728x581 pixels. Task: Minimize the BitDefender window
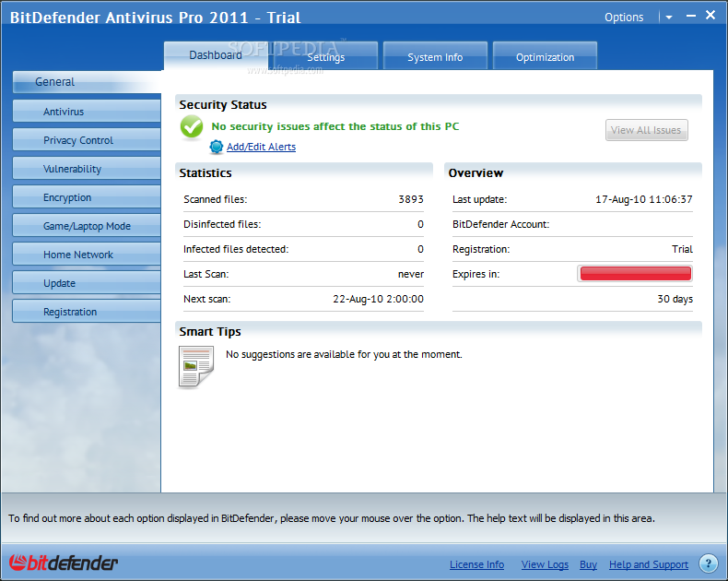coord(691,16)
